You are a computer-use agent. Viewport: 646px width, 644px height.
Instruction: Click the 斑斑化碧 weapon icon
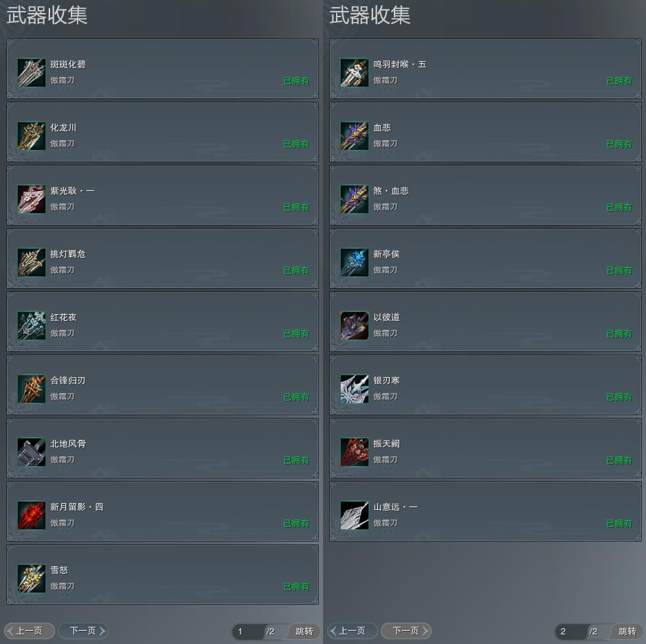coord(32,73)
